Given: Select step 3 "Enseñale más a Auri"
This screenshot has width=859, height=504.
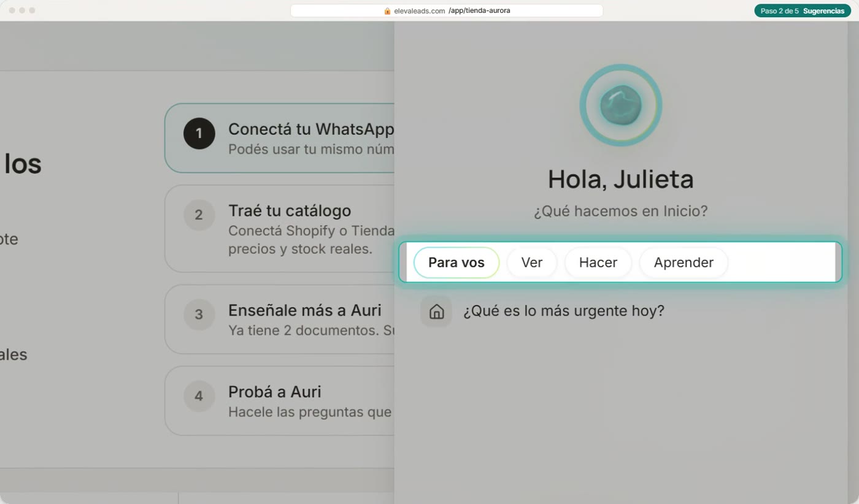Looking at the screenshot, I should tap(279, 319).
